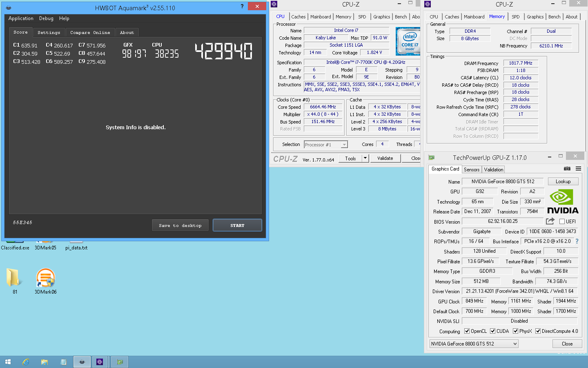Click the Core Speed value 6664.46 MHz
Image resolution: width=588 pixels, height=368 pixels.
pyautogui.click(x=323, y=107)
